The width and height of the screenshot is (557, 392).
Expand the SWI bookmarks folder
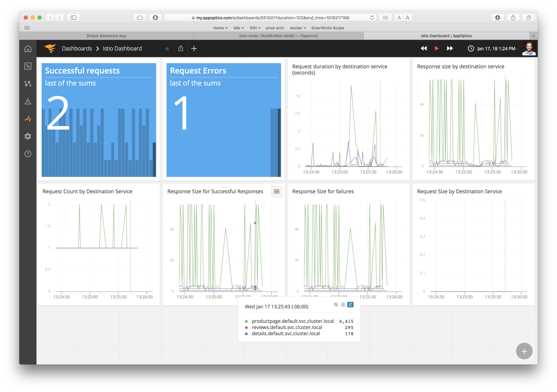pyautogui.click(x=255, y=28)
